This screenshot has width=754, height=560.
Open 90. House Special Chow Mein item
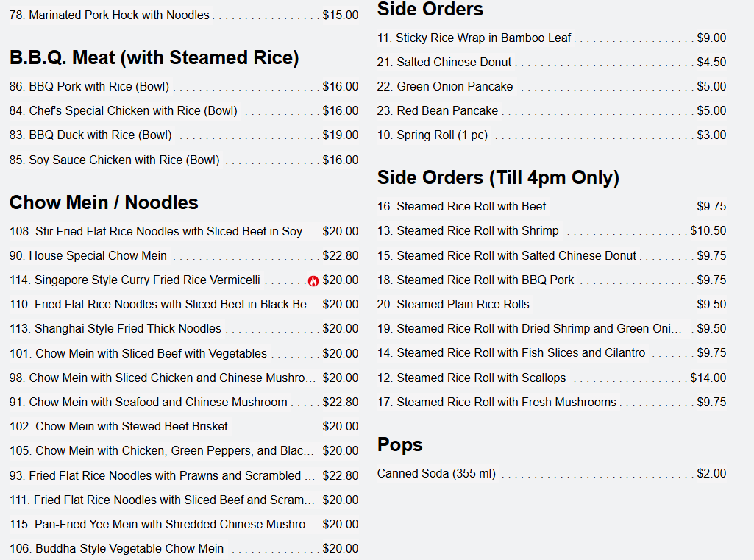click(x=184, y=256)
